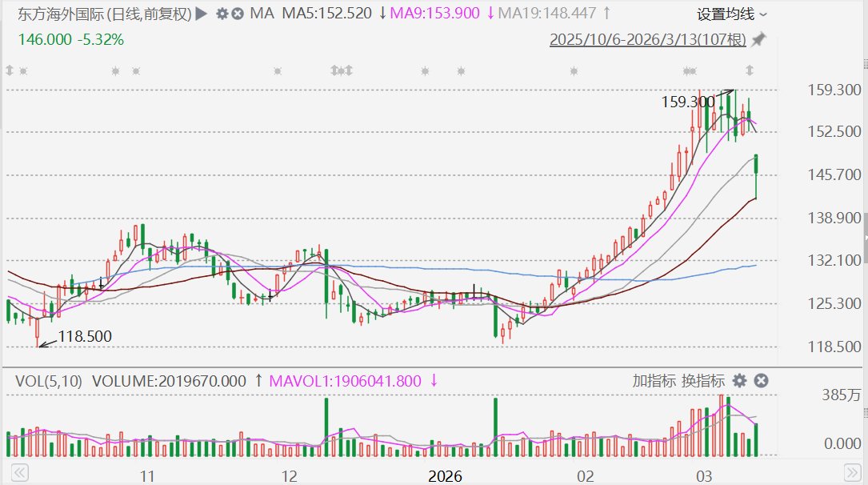This screenshot has height=485, width=868.
Task: Open MA indicator settings gear
Action: [222, 14]
